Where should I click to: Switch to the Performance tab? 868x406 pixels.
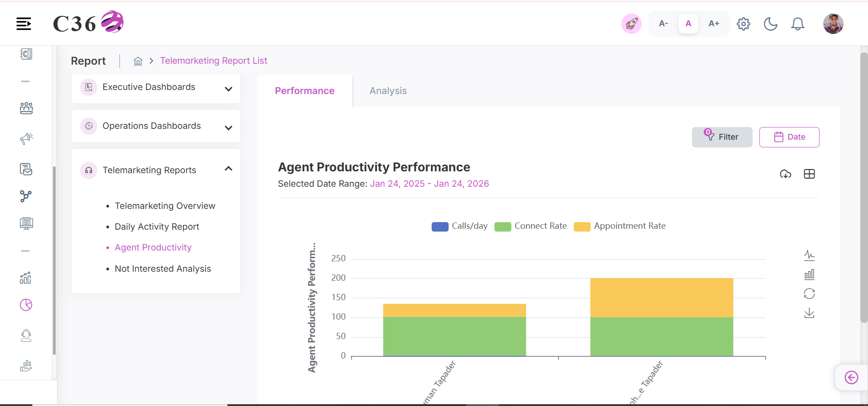(x=305, y=91)
